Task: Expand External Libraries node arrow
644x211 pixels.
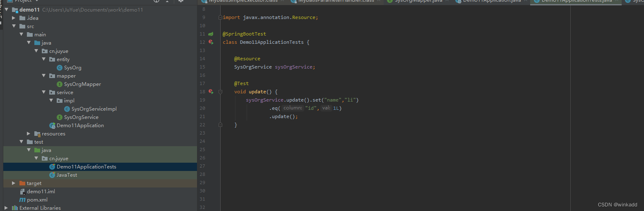Action: click(x=7, y=208)
